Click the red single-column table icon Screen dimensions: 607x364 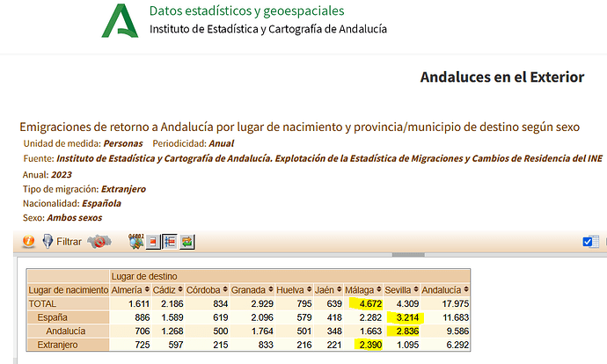coord(153,241)
